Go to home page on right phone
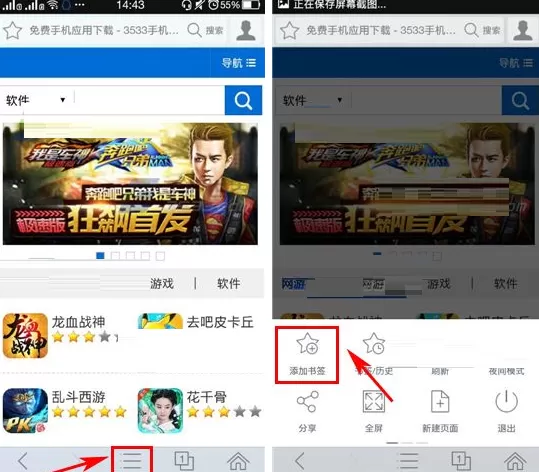539x472 pixels. [515, 461]
